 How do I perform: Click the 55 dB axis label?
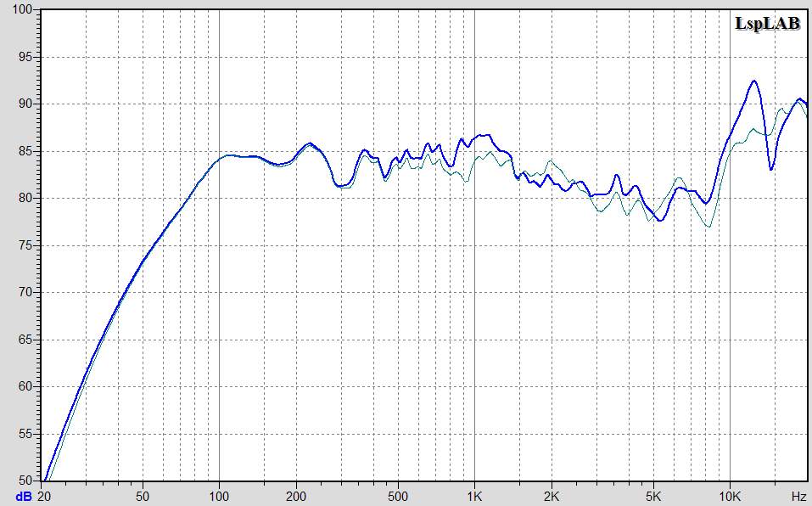tap(26, 434)
